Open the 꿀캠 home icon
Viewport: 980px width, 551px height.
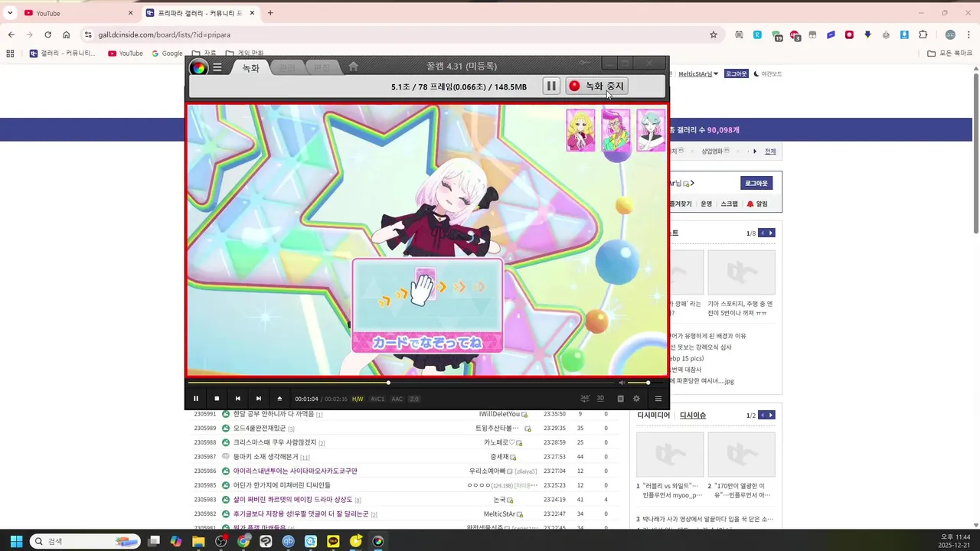(x=353, y=67)
